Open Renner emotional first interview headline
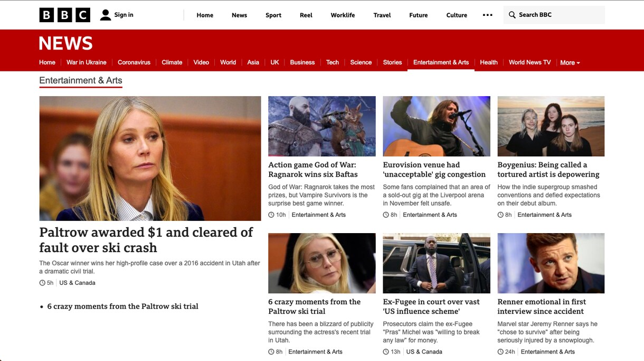This screenshot has height=361, width=644. 542,307
